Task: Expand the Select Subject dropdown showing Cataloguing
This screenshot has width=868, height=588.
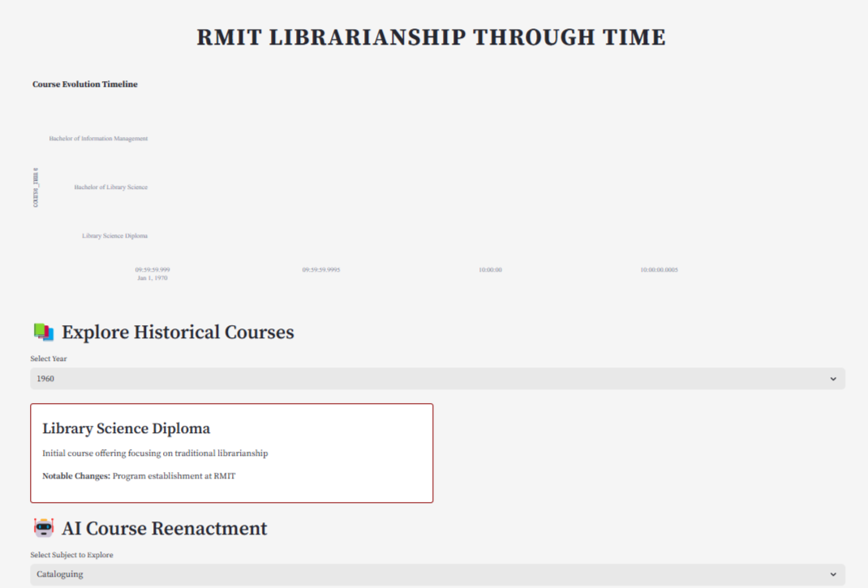Action: coord(437,574)
